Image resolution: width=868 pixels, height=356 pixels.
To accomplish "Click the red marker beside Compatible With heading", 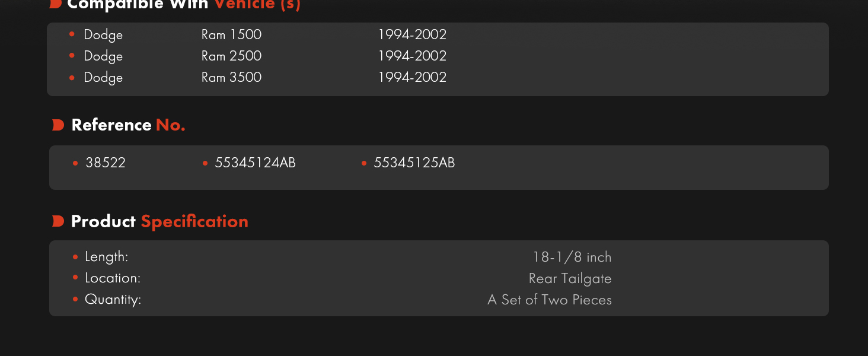I will tap(56, 4).
